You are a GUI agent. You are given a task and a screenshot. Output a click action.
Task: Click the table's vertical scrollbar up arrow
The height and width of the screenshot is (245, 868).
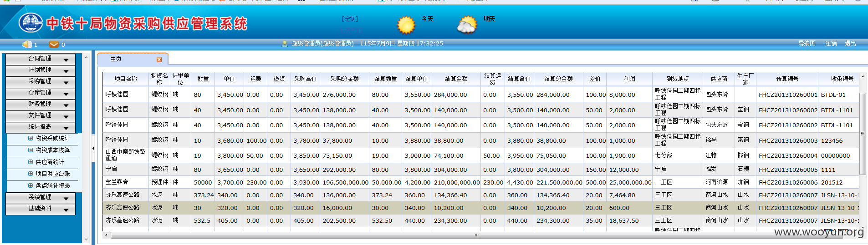tap(863, 77)
